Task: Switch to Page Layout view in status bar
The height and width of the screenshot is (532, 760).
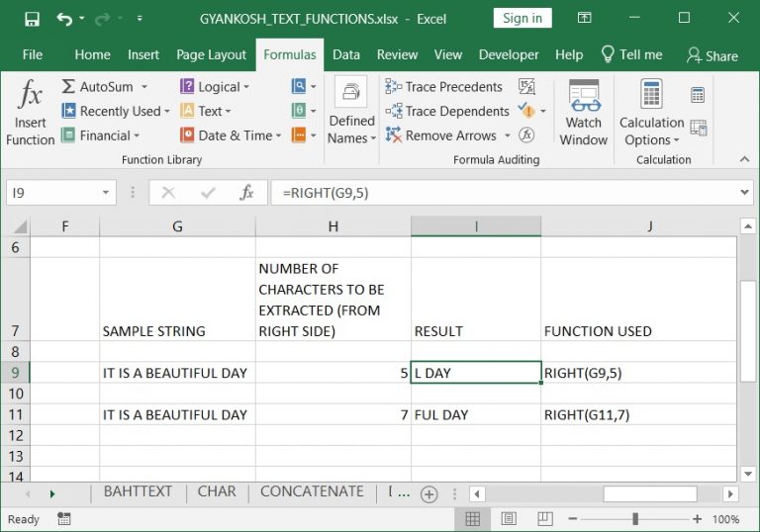Action: (x=509, y=519)
